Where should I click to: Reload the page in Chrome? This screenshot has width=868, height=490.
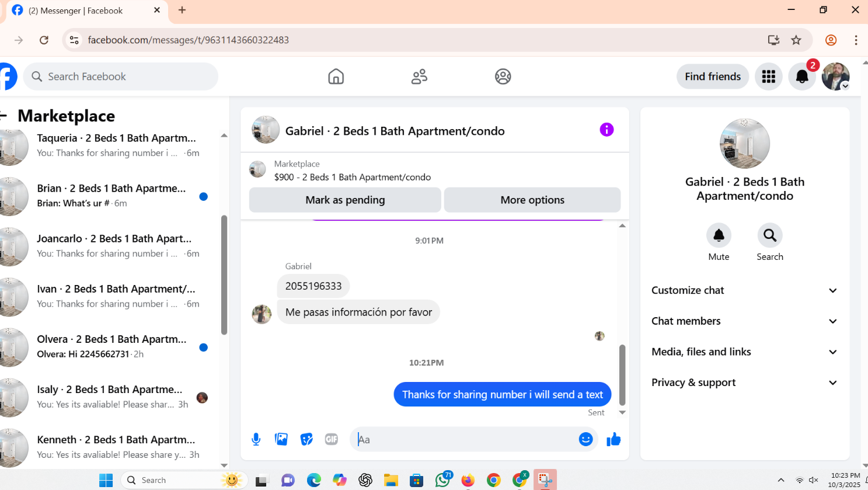(x=44, y=40)
